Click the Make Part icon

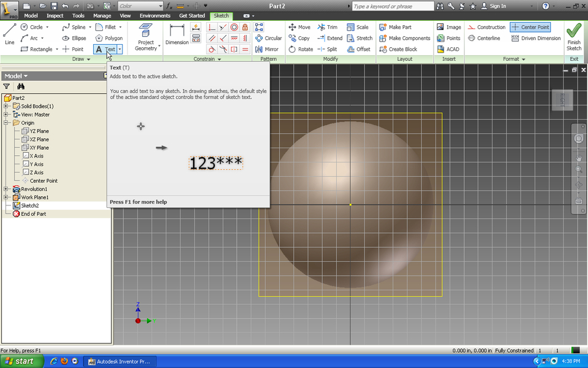coord(395,27)
